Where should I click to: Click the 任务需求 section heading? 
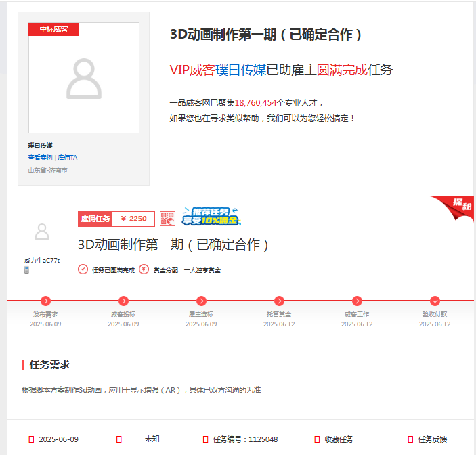[49, 364]
